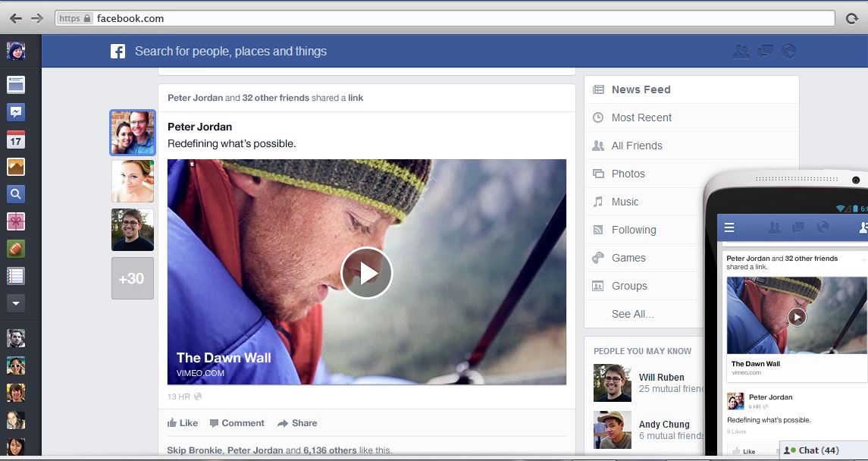Screen dimensions: 868x461
Task: Open friend requests icon in blue header
Action: click(x=741, y=52)
